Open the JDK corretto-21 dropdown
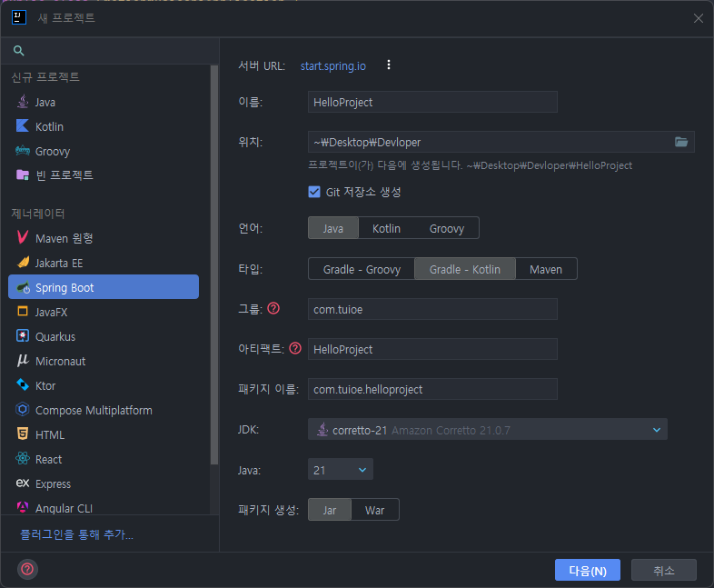The width and height of the screenshot is (714, 588). [x=488, y=430]
